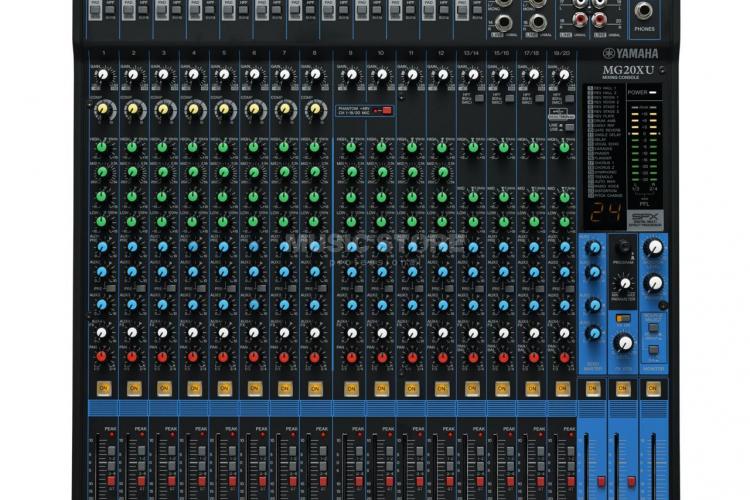Click the black PROGRAM selector knob

pyautogui.click(x=623, y=246)
